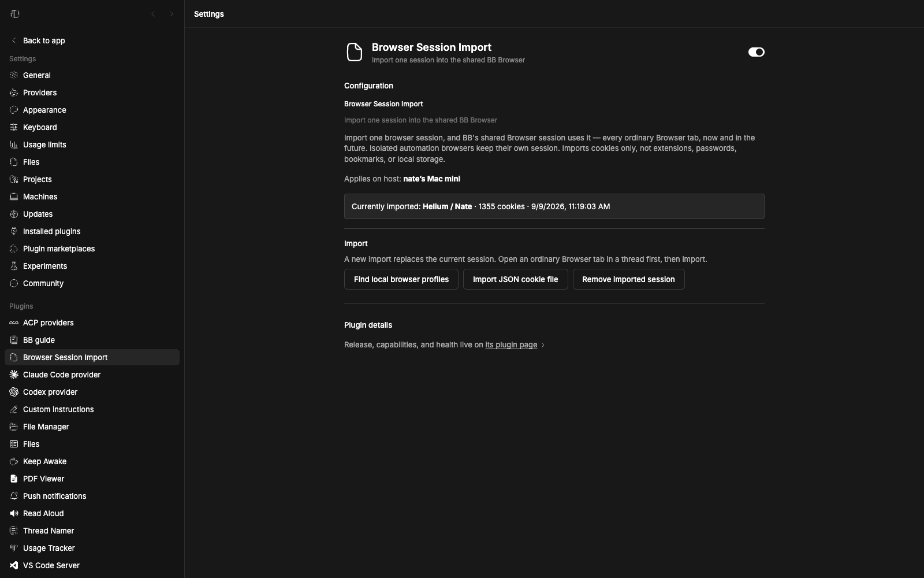924x578 pixels.
Task: Click the Keep Awake icon
Action: coord(14,461)
